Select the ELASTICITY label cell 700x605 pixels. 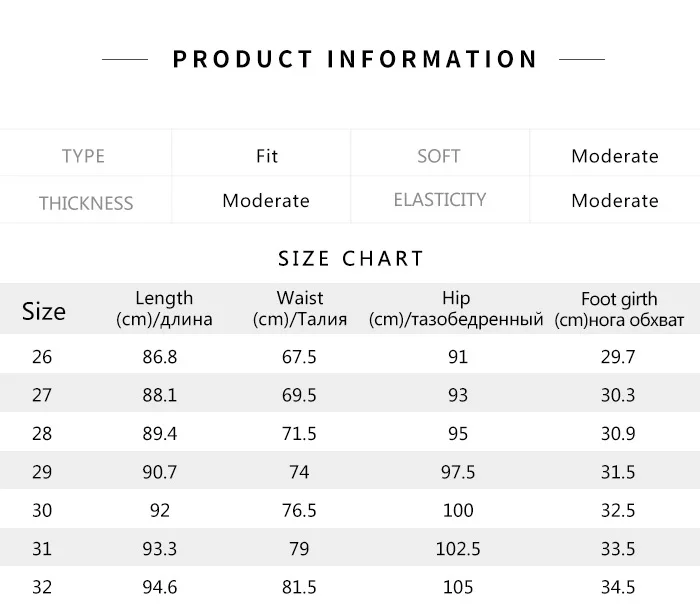click(x=439, y=200)
